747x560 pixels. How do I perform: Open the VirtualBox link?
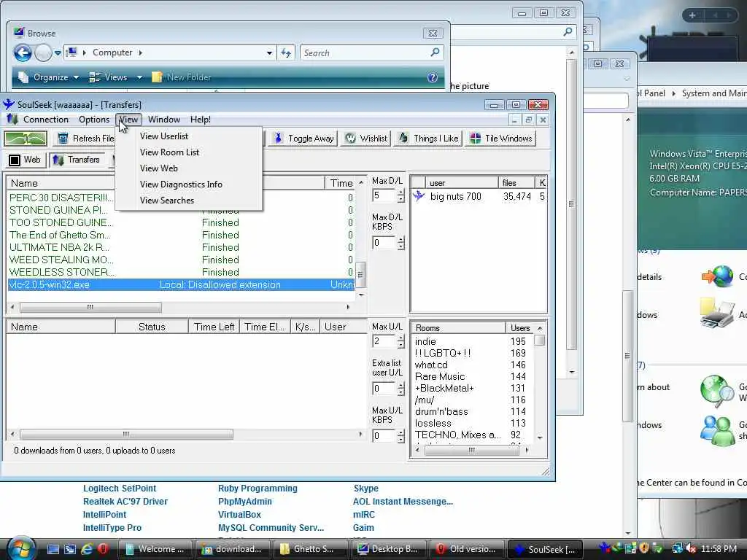click(239, 514)
